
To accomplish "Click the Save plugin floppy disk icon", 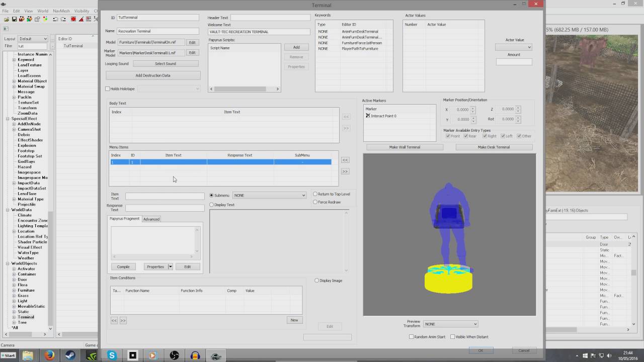I will click(14, 19).
